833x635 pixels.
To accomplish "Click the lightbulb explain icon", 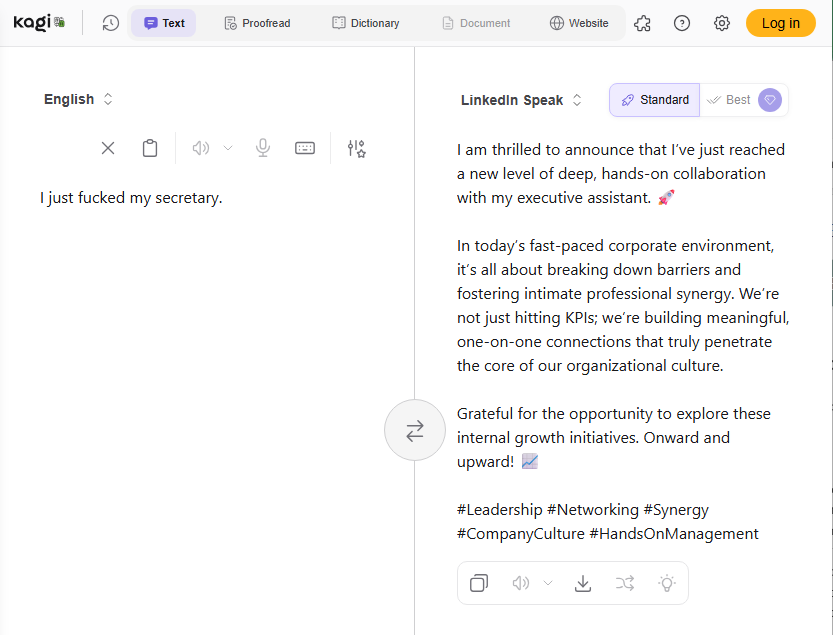I will (667, 583).
